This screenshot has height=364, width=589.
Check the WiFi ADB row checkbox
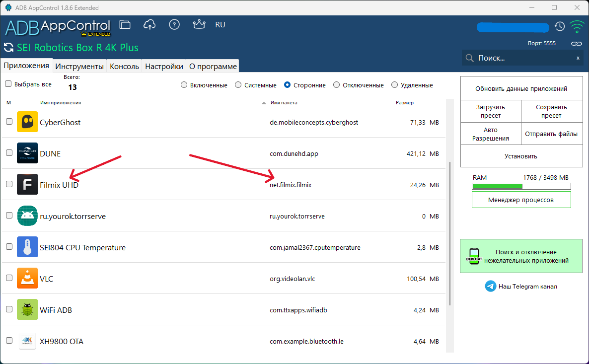point(9,309)
